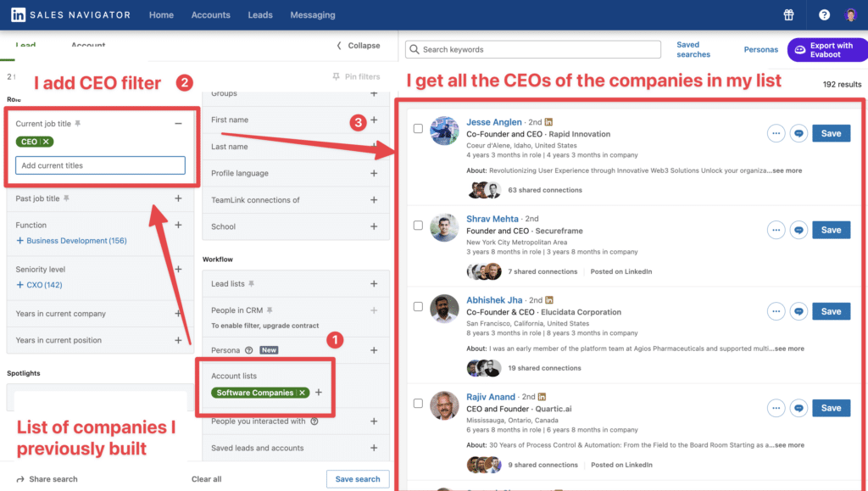Screen dimensions: 868x491
Task: Select checkbox for Rajiv Anand
Action: coord(418,404)
